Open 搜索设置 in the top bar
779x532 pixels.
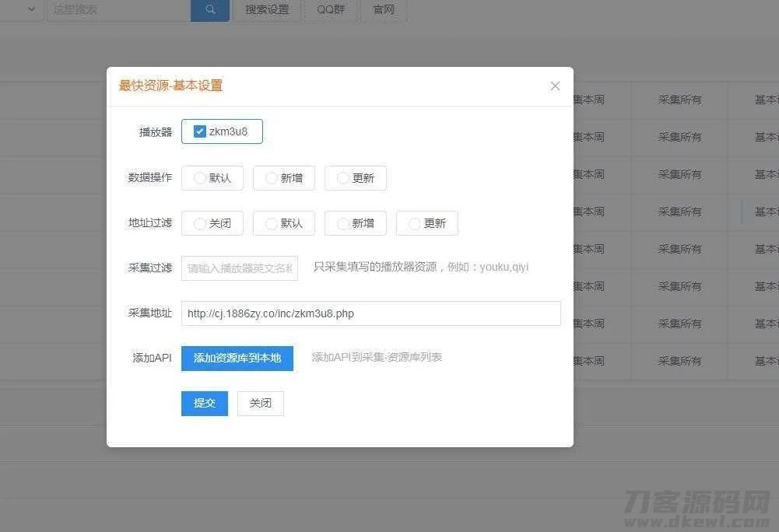[266, 10]
